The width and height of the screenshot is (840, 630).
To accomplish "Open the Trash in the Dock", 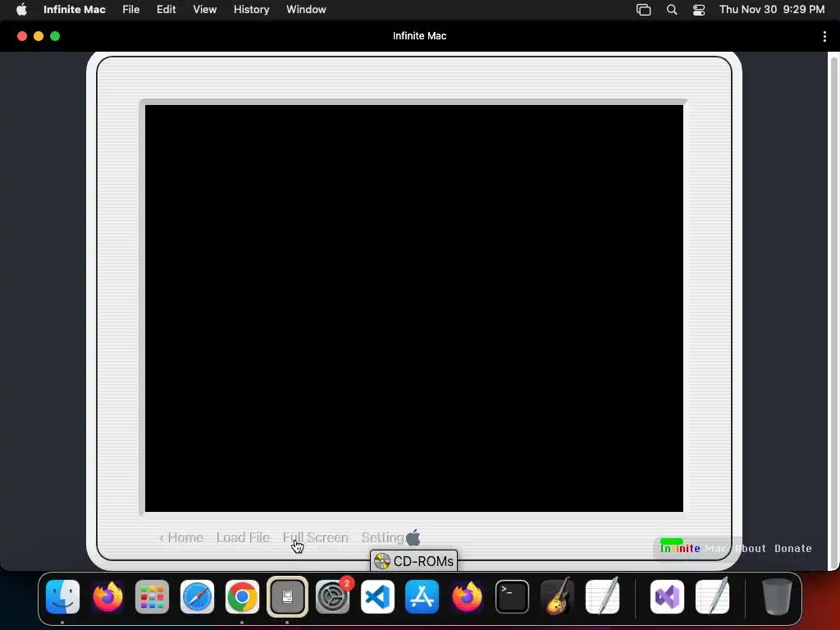I will tap(777, 596).
